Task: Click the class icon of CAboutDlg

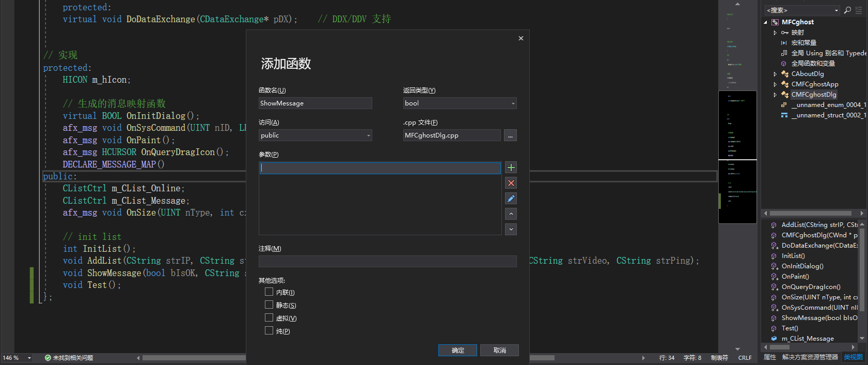Action: click(785, 74)
